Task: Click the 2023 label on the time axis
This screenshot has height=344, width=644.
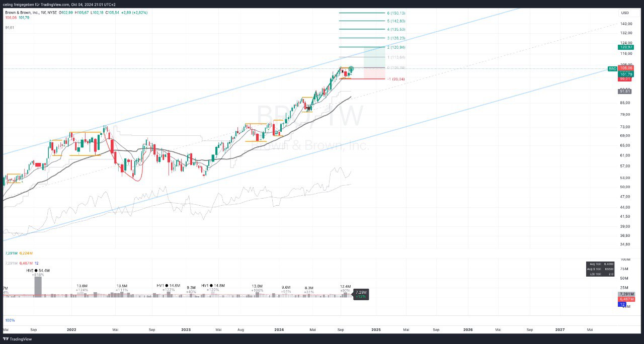Action: point(186,330)
